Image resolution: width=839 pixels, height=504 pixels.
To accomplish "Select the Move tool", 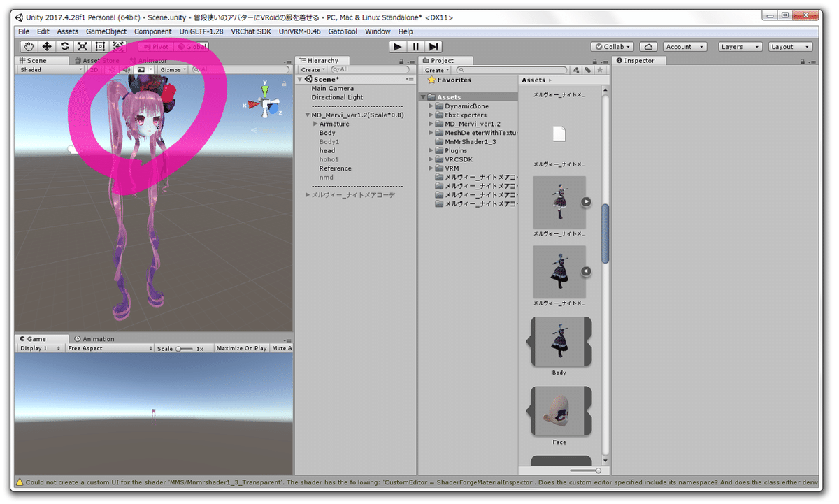I will click(47, 46).
